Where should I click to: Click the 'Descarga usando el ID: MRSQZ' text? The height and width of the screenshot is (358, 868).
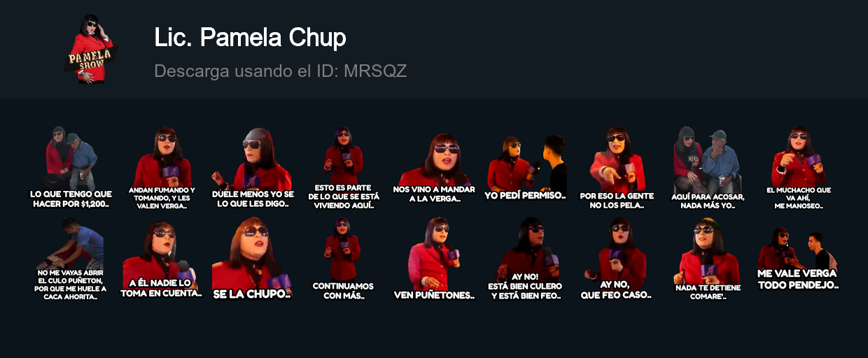280,71
